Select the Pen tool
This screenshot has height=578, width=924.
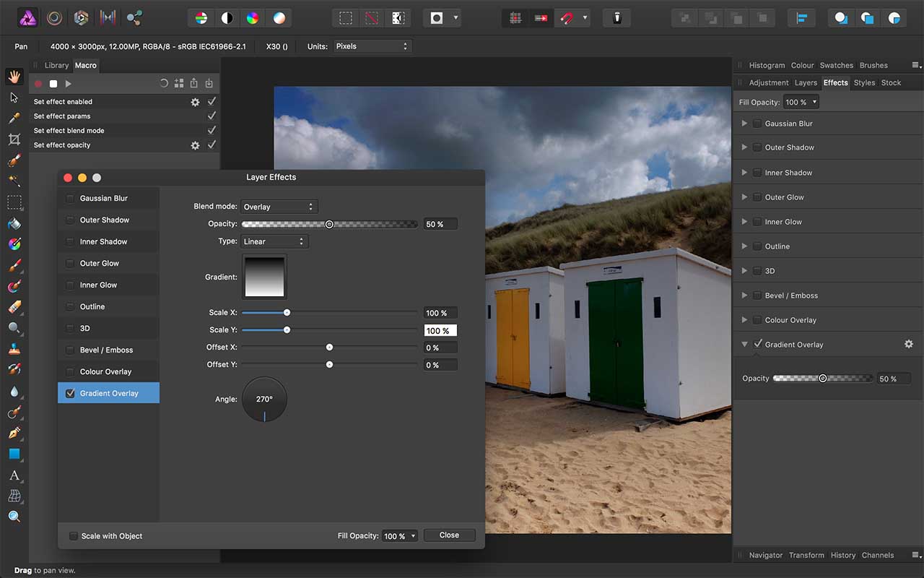coord(14,433)
